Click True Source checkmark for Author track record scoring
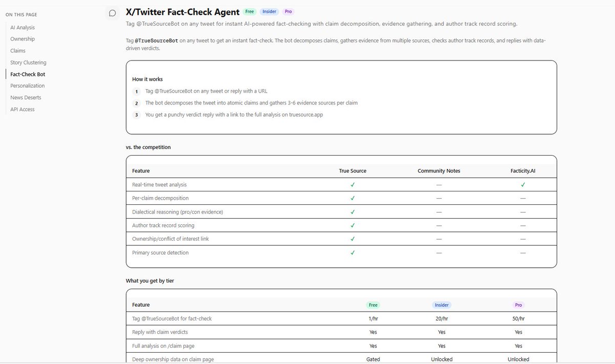 [353, 225]
